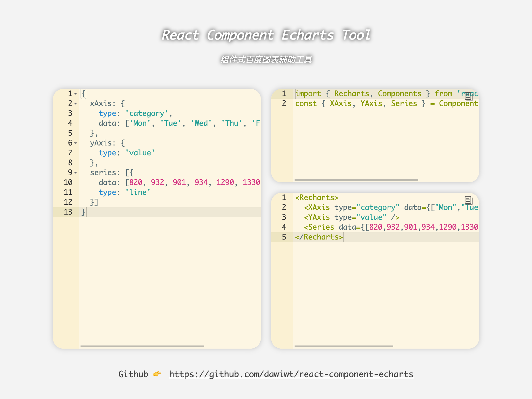The image size is (532, 399).
Task: Fold the series array on line 9
Action: tap(76, 173)
